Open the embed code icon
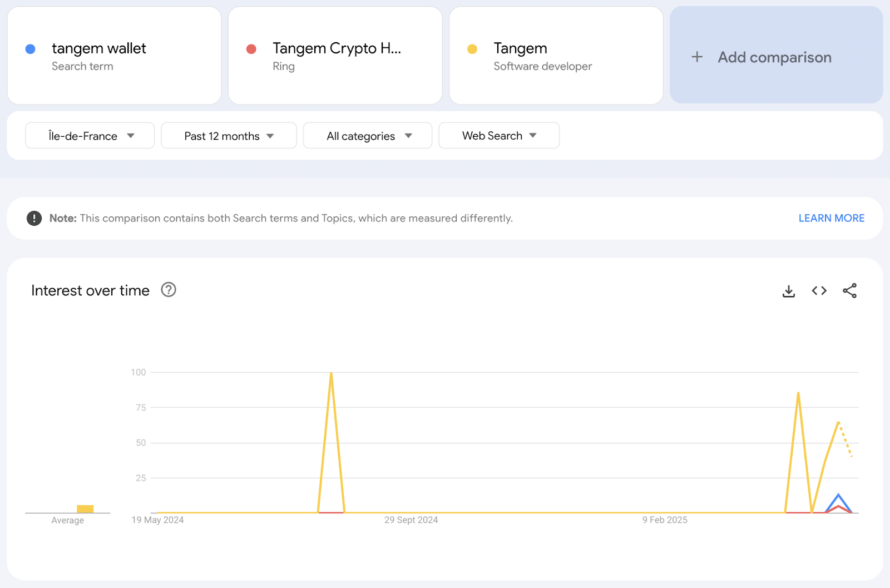The width and height of the screenshot is (890, 588). (819, 290)
